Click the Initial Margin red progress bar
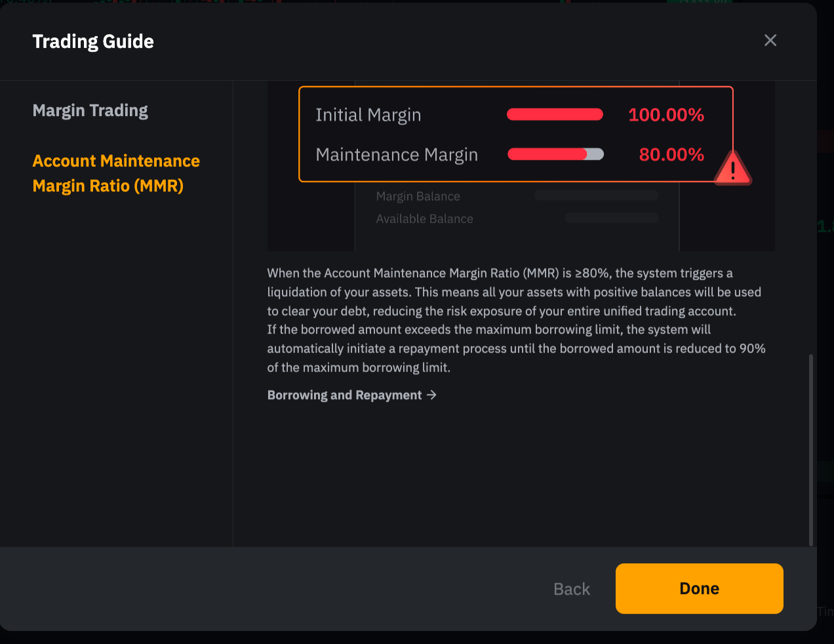The height and width of the screenshot is (644, 834). pyautogui.click(x=555, y=115)
